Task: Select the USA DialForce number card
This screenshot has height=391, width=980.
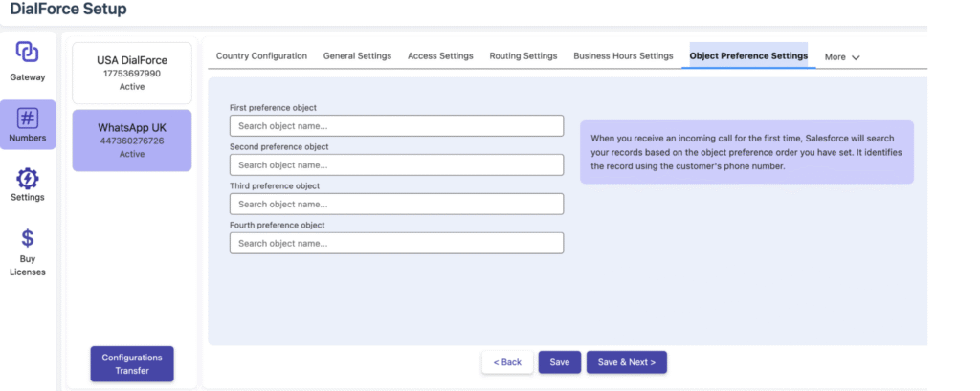Action: click(x=132, y=73)
